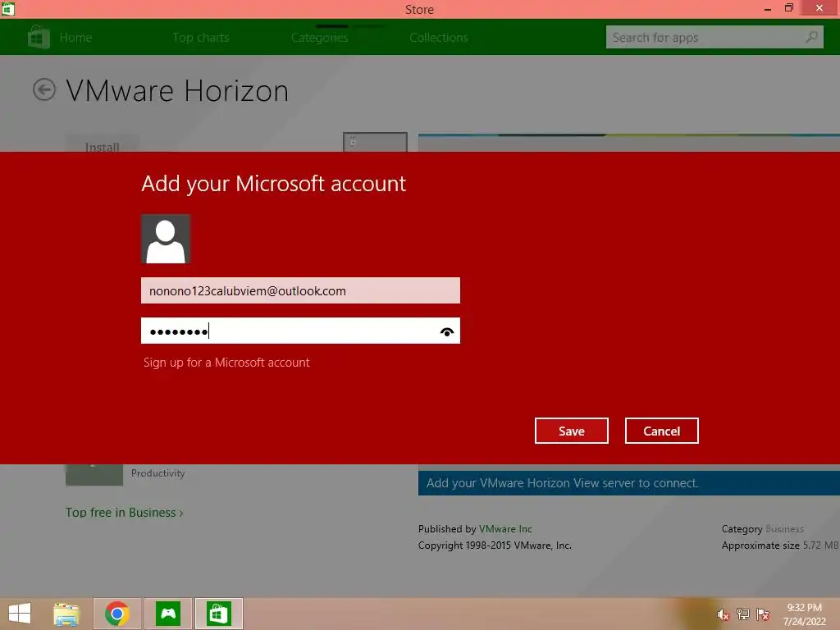
Task: Click the Approximate size 5.72 MB text
Action: pyautogui.click(x=779, y=546)
